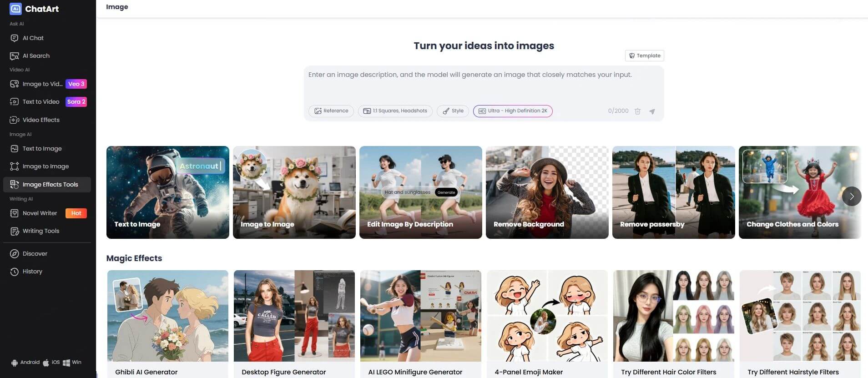Click the Hot badge beside Novel Writer
This screenshot has width=868, height=378.
point(76,213)
